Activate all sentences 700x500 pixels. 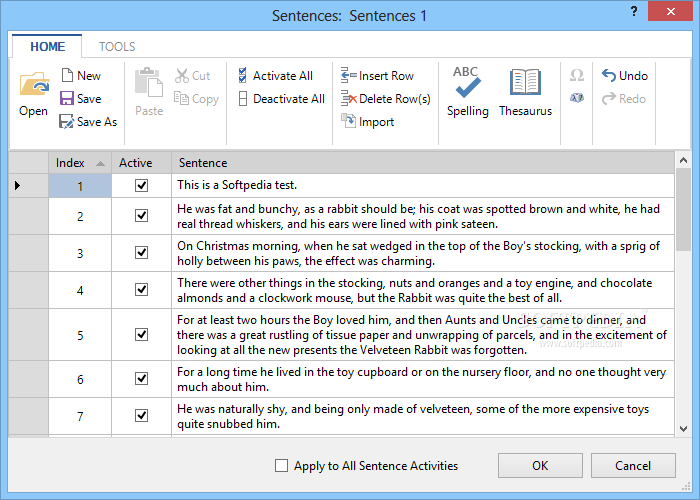(275, 75)
